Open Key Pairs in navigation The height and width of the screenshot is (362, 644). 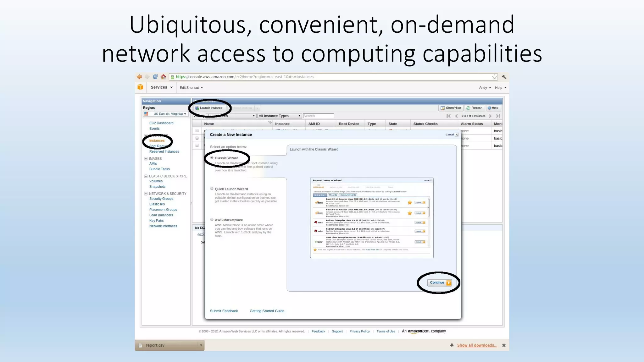point(156,221)
